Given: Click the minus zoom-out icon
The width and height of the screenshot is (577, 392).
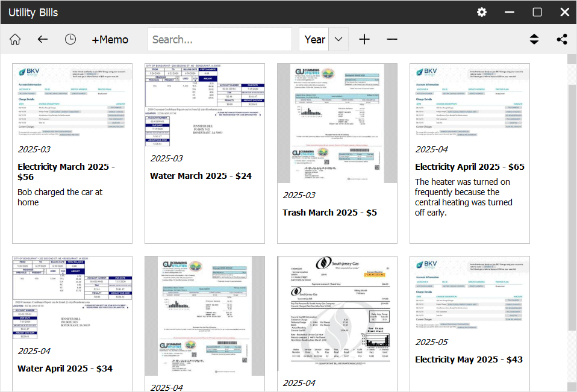Looking at the screenshot, I should point(392,39).
